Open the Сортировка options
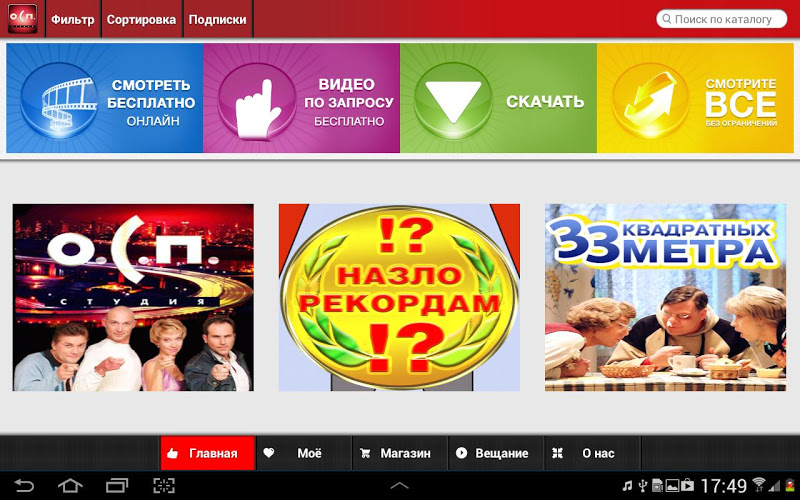This screenshot has width=800, height=500. coord(141,19)
